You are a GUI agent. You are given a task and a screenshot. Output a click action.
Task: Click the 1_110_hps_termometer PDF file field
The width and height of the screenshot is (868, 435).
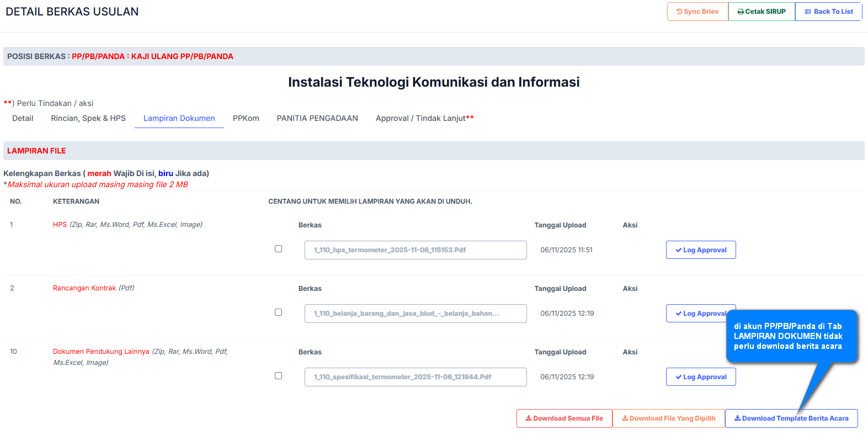click(416, 250)
